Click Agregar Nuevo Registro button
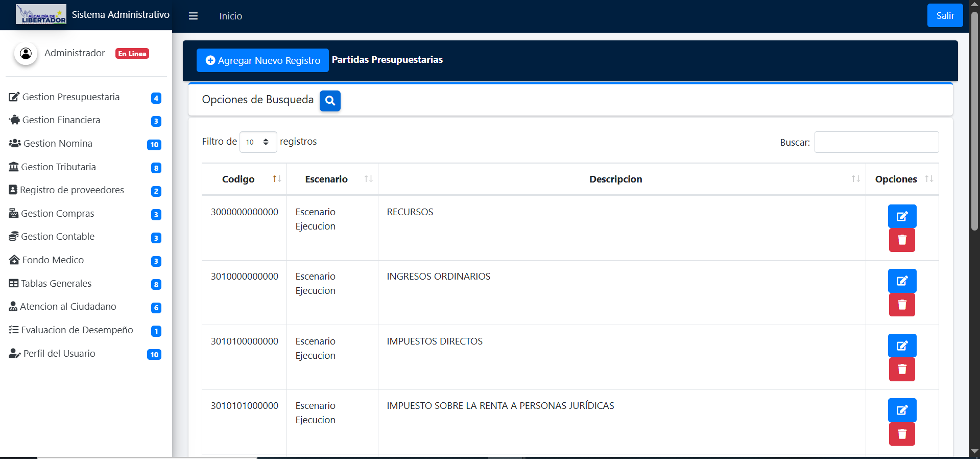This screenshot has width=980, height=459. pyautogui.click(x=262, y=60)
